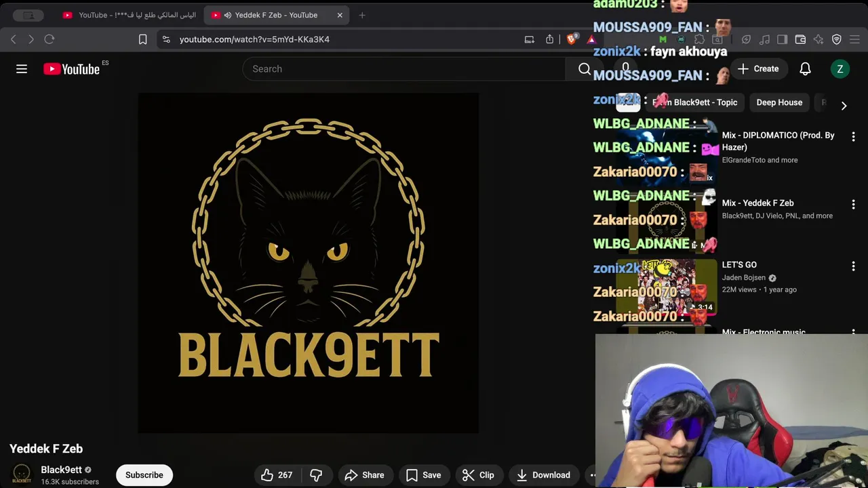This screenshot has width=868, height=488.
Task: Click the search magnifier button
Action: 585,68
